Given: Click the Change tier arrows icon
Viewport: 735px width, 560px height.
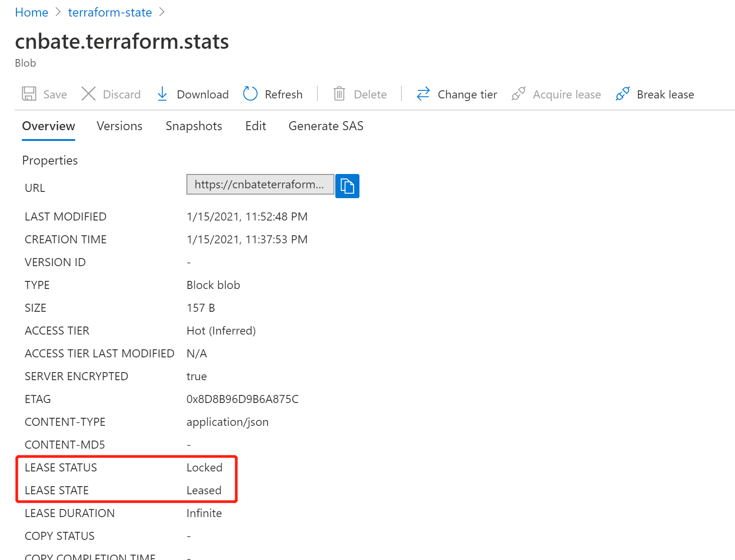Looking at the screenshot, I should click(x=423, y=94).
